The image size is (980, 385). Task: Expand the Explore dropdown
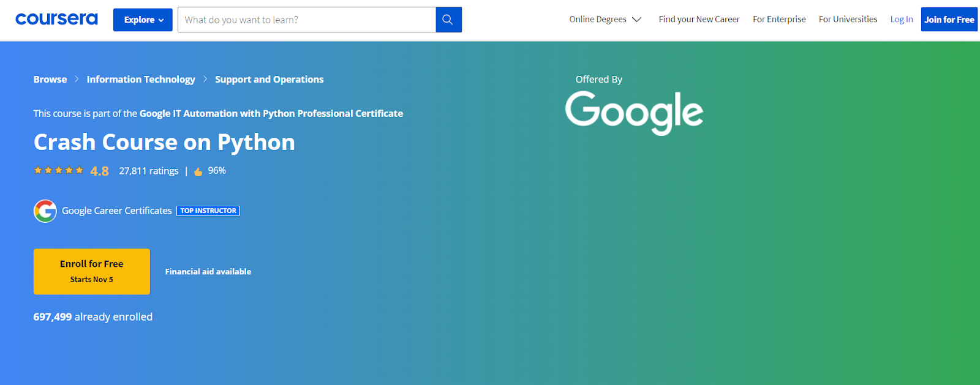pos(143,20)
